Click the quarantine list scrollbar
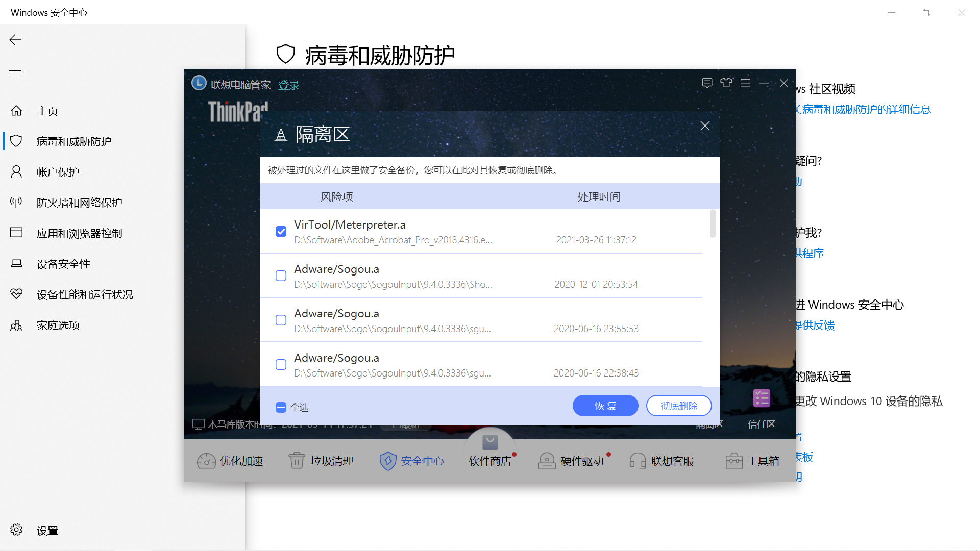The height and width of the screenshot is (551, 980). (713, 224)
